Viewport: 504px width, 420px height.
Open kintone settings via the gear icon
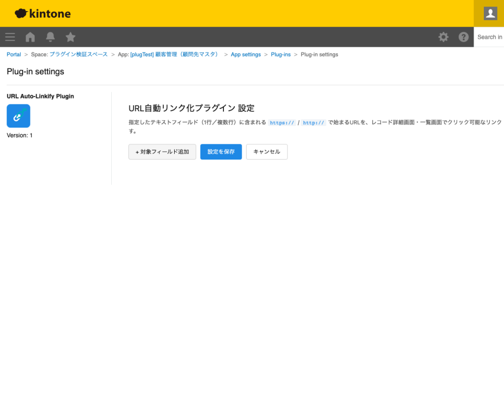pos(443,37)
